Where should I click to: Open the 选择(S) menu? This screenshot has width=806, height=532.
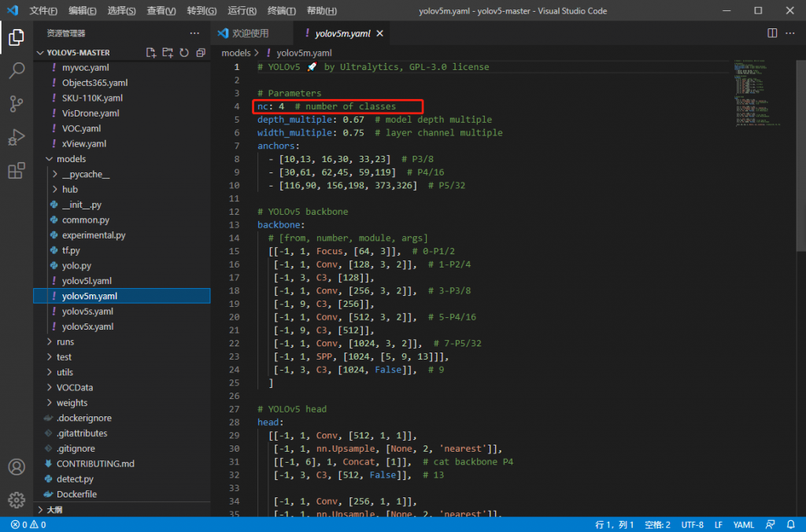(x=122, y=11)
